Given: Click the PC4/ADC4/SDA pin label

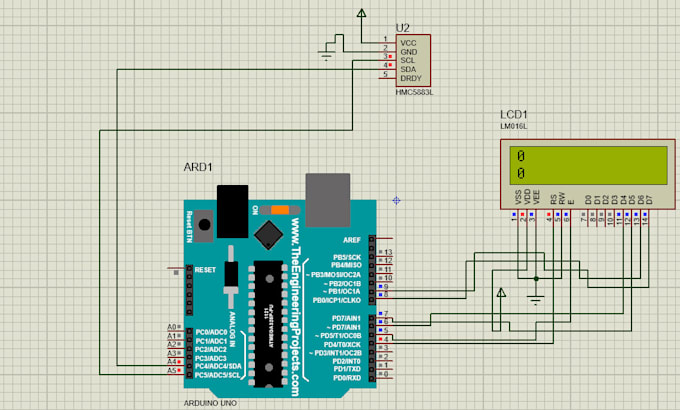Looking at the screenshot, I should (x=218, y=366).
